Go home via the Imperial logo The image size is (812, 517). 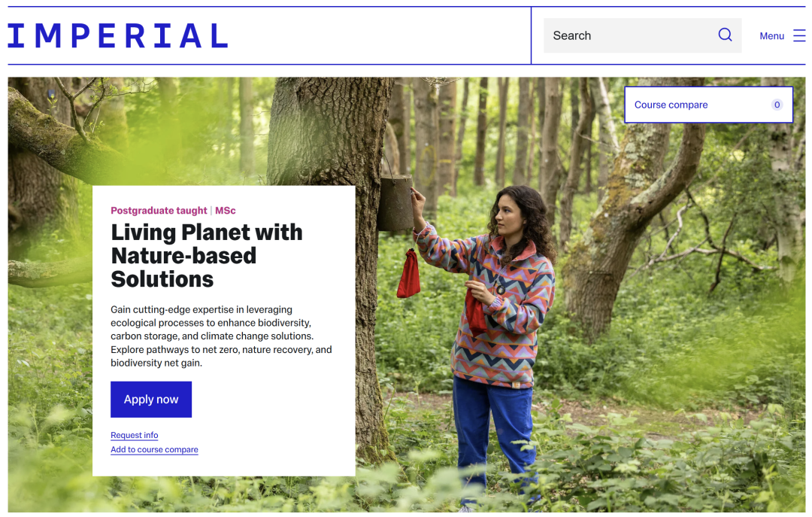pos(118,36)
